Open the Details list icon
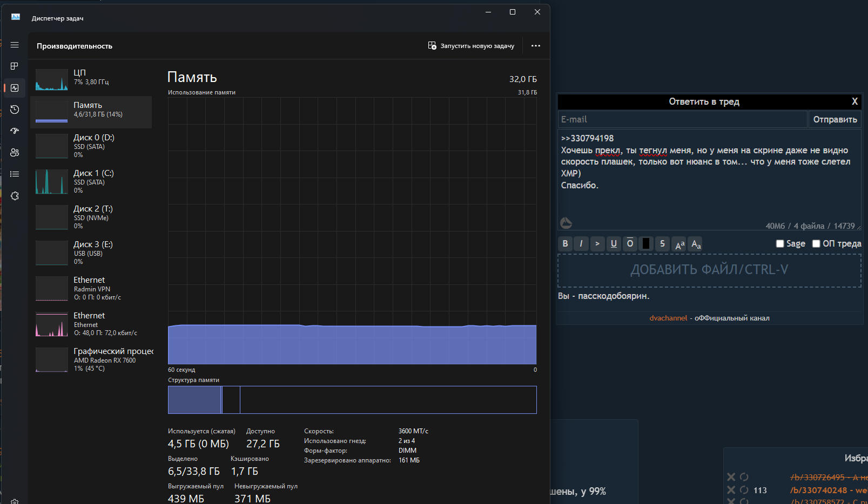Screen dimensions: 868x504 (x=15, y=174)
